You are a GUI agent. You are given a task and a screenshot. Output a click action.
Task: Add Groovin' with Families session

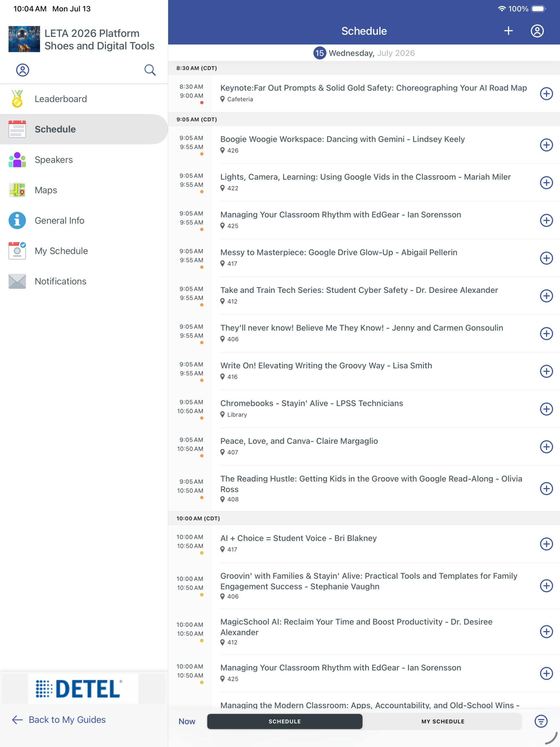click(546, 586)
